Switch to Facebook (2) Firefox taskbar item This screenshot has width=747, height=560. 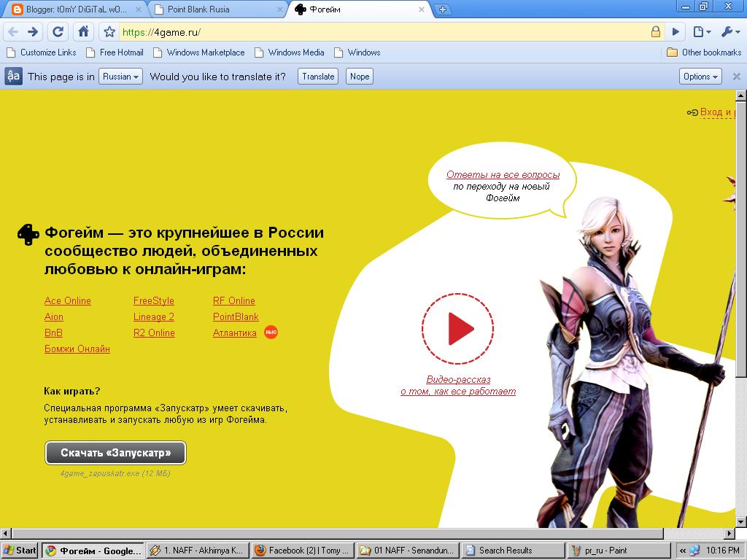[303, 551]
